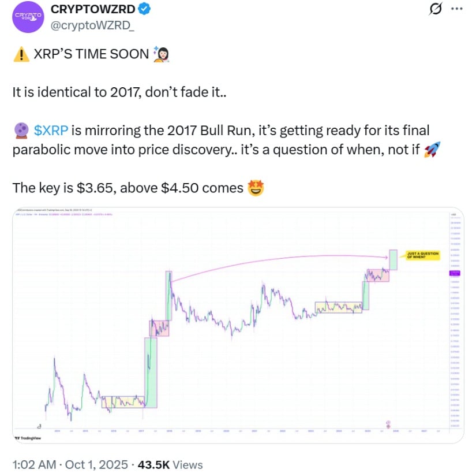476x473 pixels.
Task: Open the Grok slashed-circle icon
Action: click(436, 9)
